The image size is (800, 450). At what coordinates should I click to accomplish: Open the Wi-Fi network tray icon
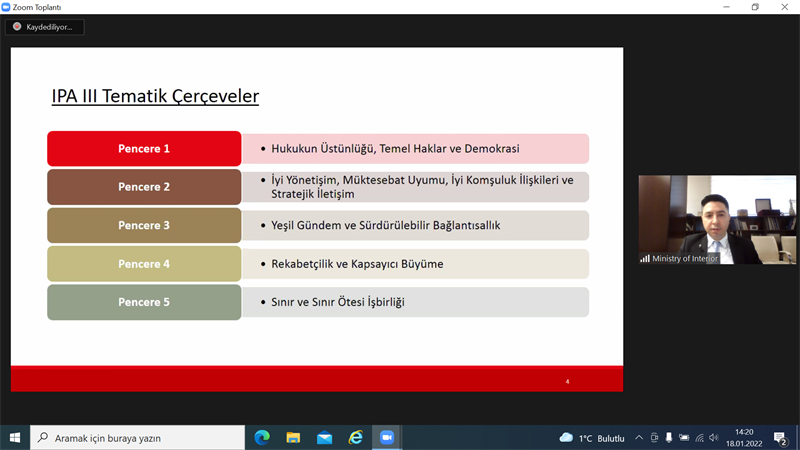pyautogui.click(x=699, y=438)
